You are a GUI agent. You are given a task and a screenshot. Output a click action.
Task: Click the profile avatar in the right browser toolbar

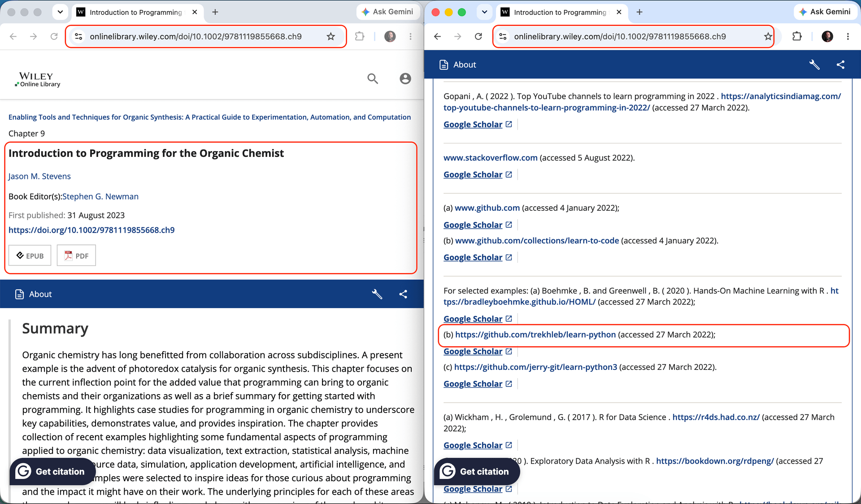pos(827,36)
